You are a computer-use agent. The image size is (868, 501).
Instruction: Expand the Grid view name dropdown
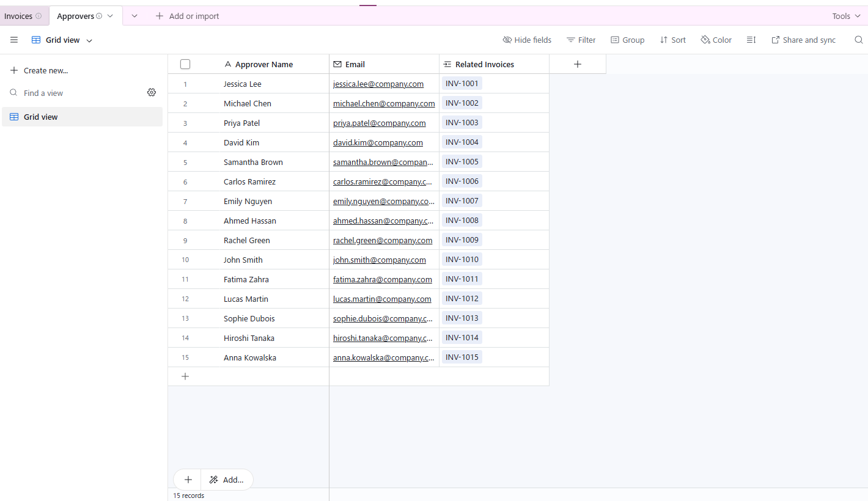click(89, 40)
